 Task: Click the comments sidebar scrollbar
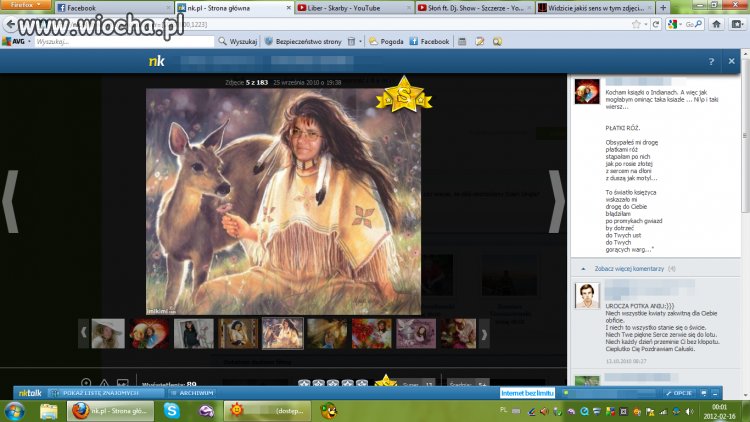pyautogui.click(x=745, y=137)
